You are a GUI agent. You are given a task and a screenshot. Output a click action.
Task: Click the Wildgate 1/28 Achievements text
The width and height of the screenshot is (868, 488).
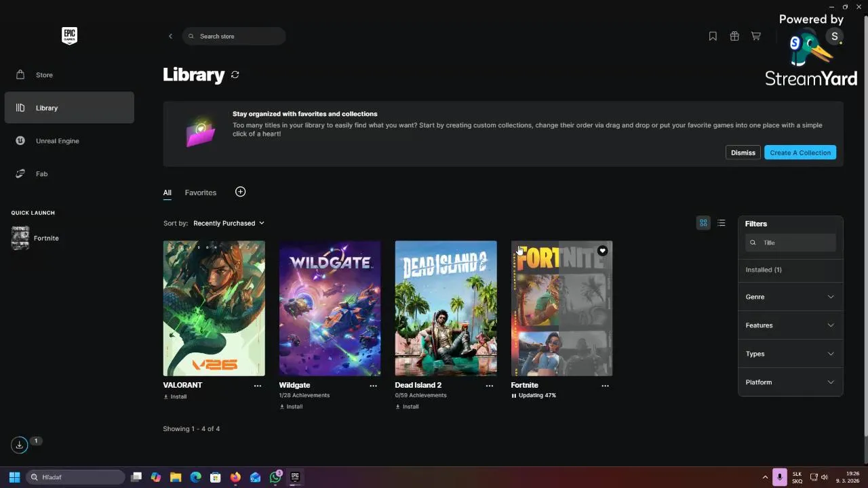pyautogui.click(x=304, y=395)
